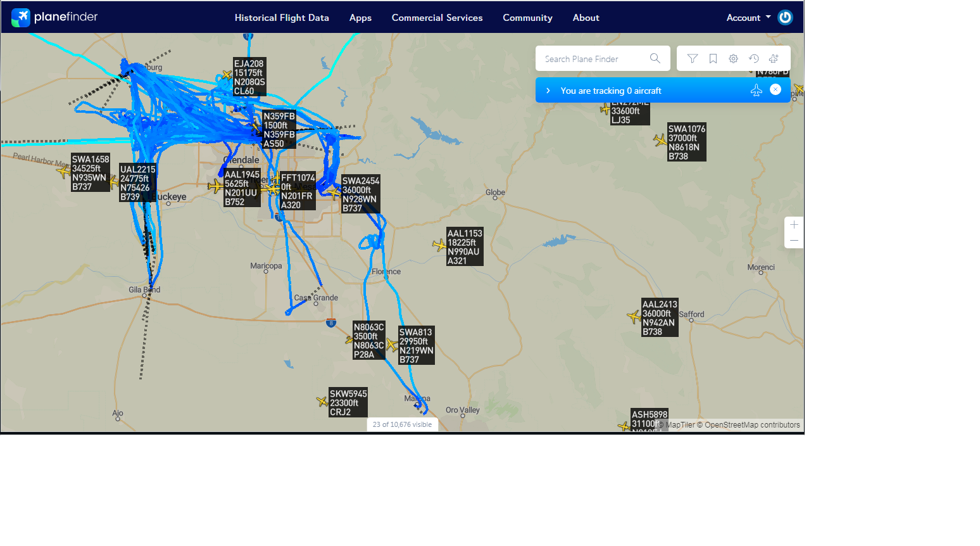Click the SWA1076 flight label
980x546 pixels.
tap(687, 143)
